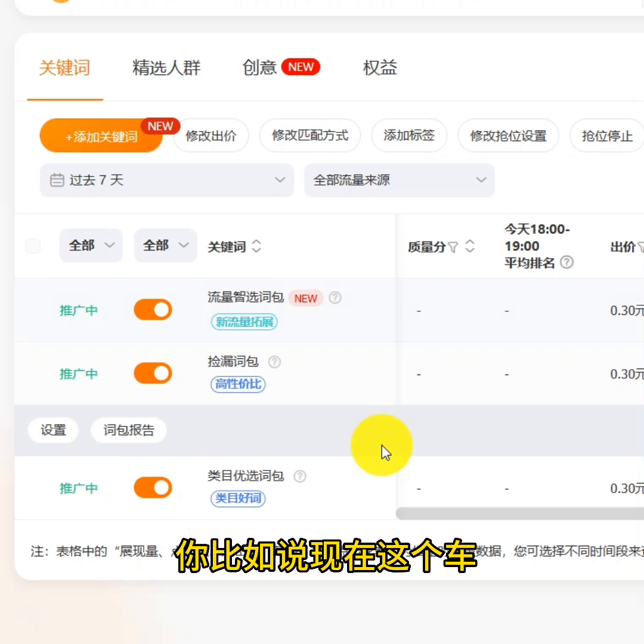Screen dimensions: 644x644
Task: Click the question mark next to 捡漏词包
Action: point(274,361)
